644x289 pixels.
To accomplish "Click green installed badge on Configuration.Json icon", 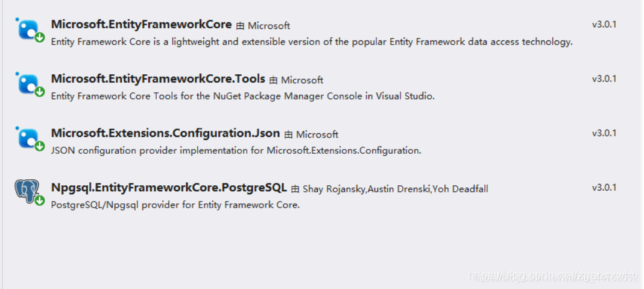I will 39,147.
